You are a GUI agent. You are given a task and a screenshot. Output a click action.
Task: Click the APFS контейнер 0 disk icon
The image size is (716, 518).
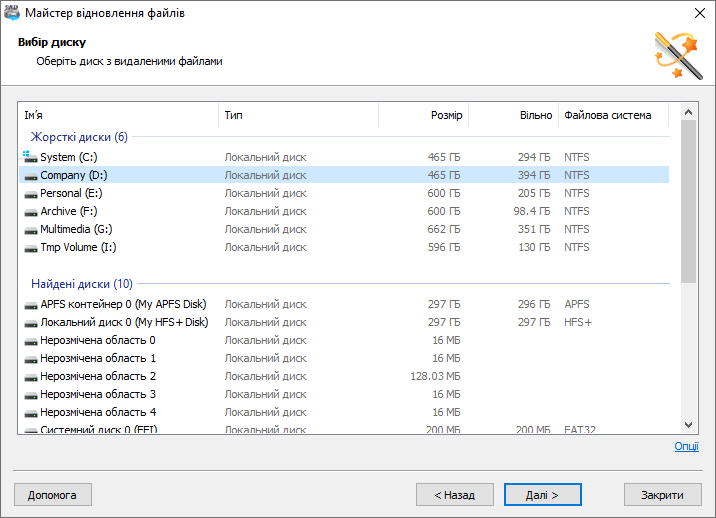(31, 305)
